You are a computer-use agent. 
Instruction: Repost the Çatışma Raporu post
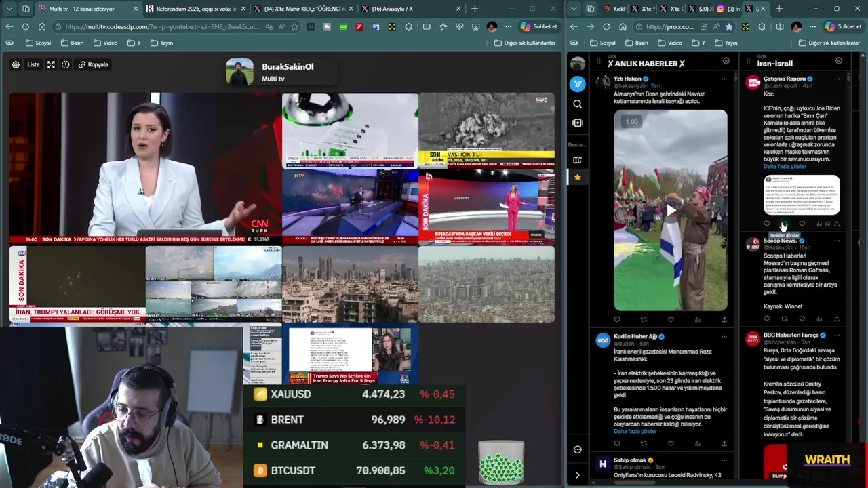pyautogui.click(x=784, y=224)
